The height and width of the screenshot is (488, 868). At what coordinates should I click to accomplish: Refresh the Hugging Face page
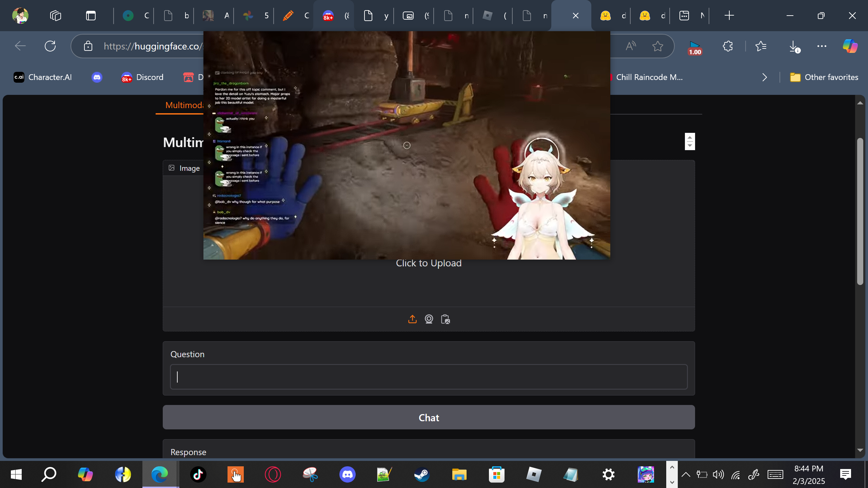tap(50, 46)
